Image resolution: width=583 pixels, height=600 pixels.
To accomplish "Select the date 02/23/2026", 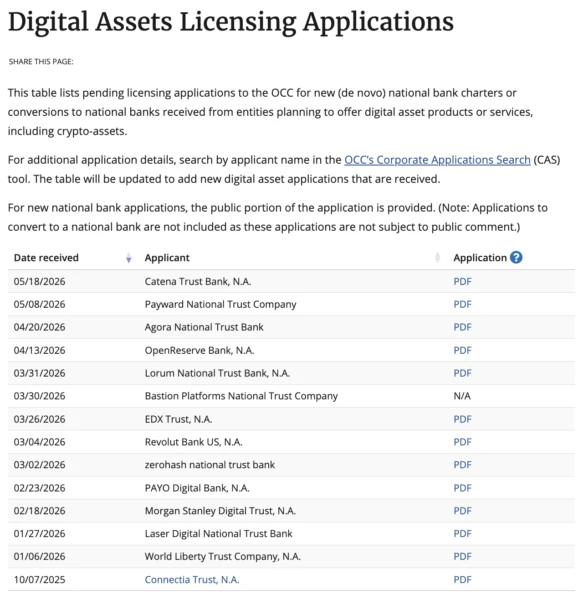I will pyautogui.click(x=39, y=488).
